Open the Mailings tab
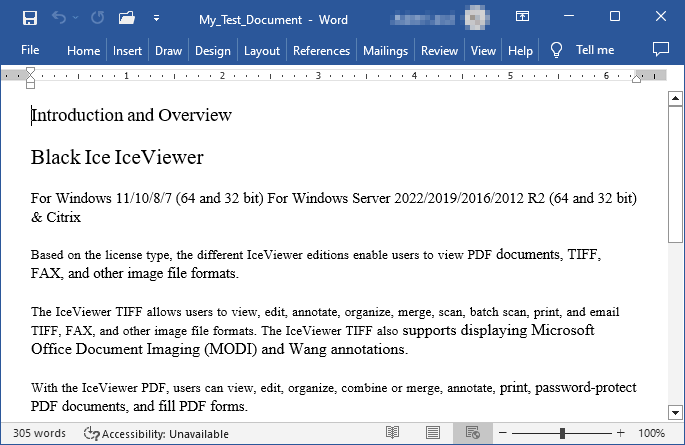 385,51
